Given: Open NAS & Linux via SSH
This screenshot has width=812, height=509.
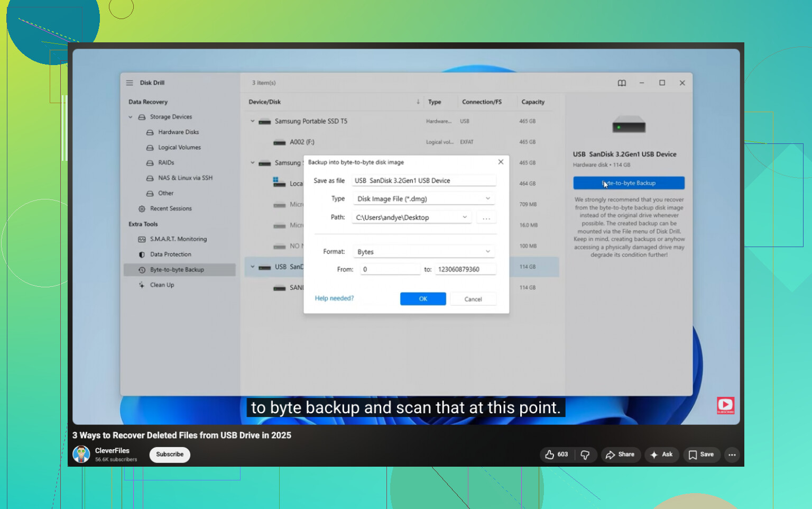Looking at the screenshot, I should [185, 178].
